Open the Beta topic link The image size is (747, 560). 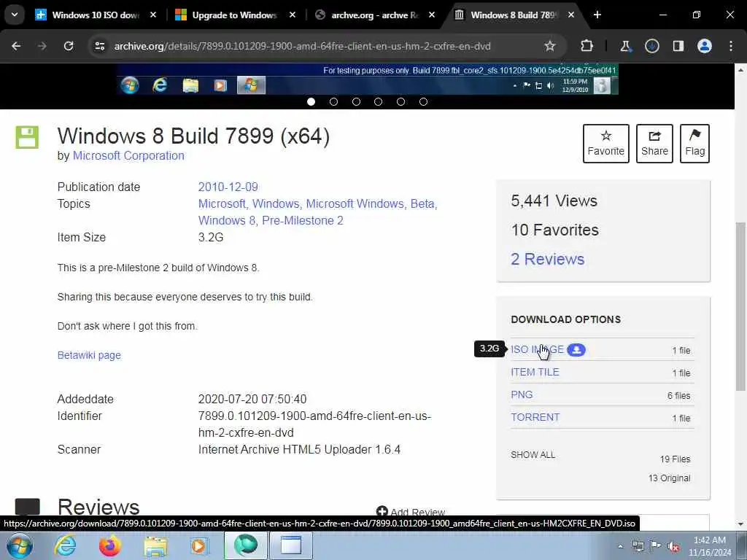coord(422,204)
